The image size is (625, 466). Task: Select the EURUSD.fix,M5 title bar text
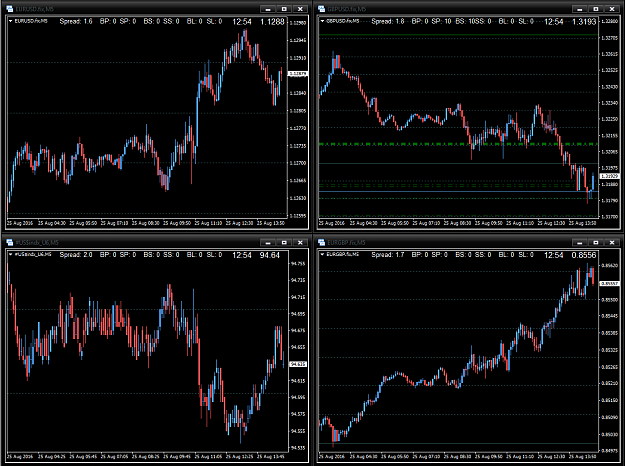point(35,9)
